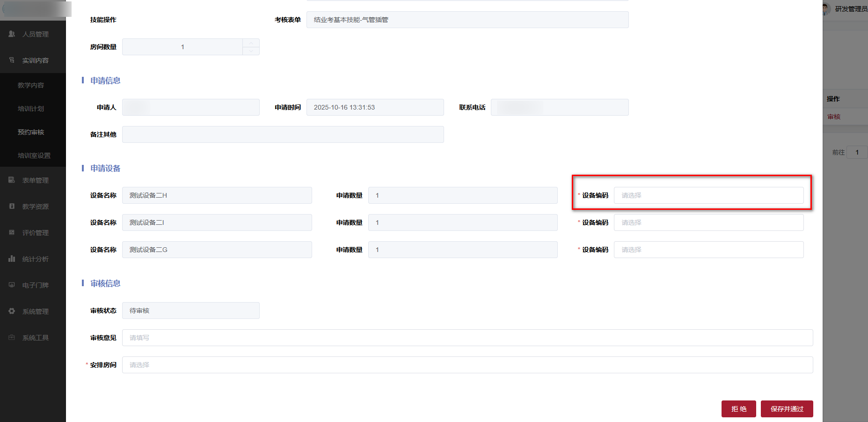Click the 设备名称 field 测试设备二H

pyautogui.click(x=217, y=195)
